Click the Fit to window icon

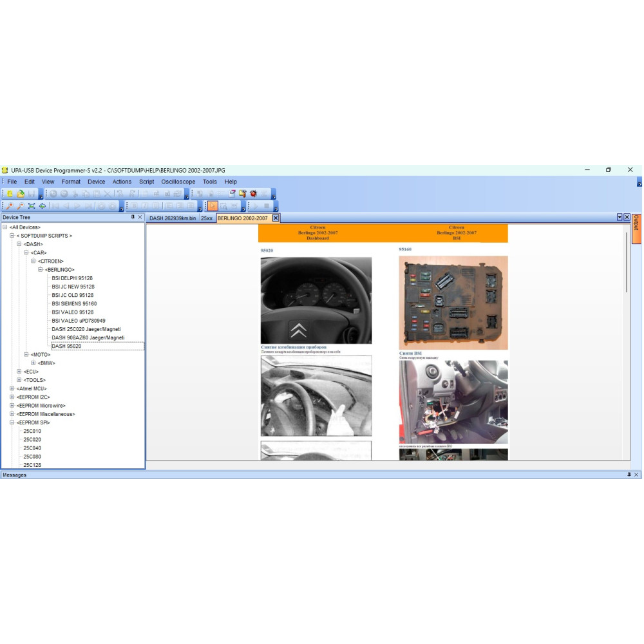31,206
